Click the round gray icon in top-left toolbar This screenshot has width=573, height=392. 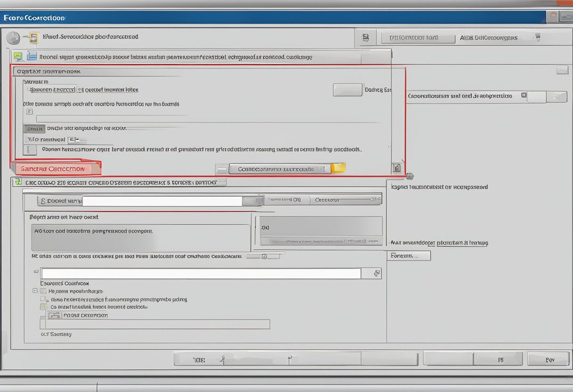click(14, 38)
